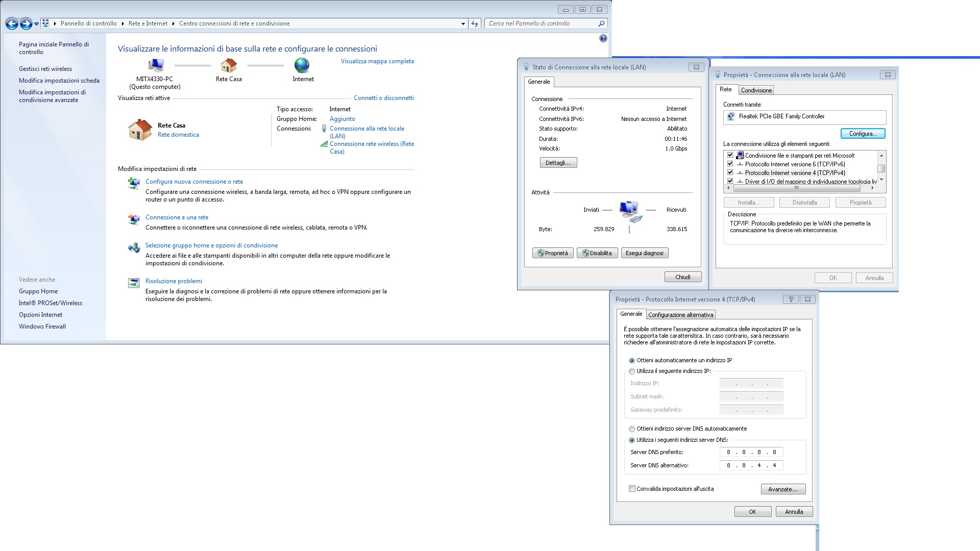Open the address bar history dropdown
This screenshot has height=551, width=980.
(463, 23)
